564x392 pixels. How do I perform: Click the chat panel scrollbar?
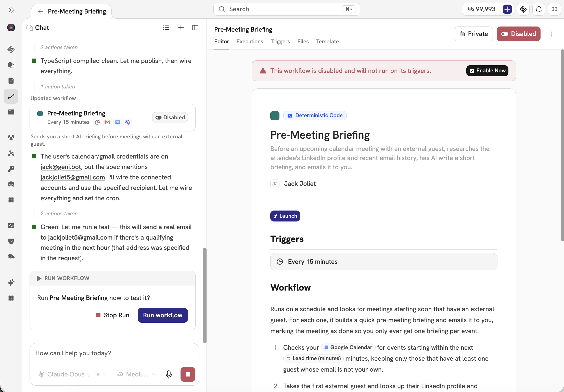[204, 295]
